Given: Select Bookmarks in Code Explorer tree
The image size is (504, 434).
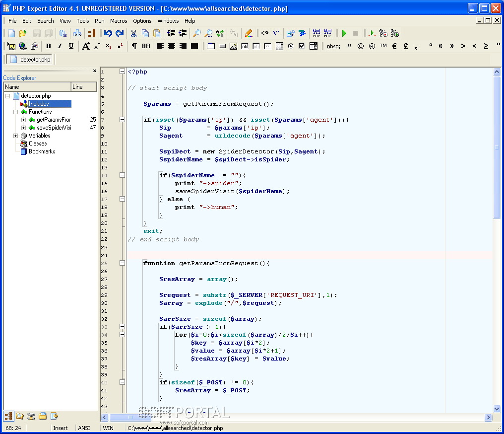Looking at the screenshot, I should click(x=42, y=151).
